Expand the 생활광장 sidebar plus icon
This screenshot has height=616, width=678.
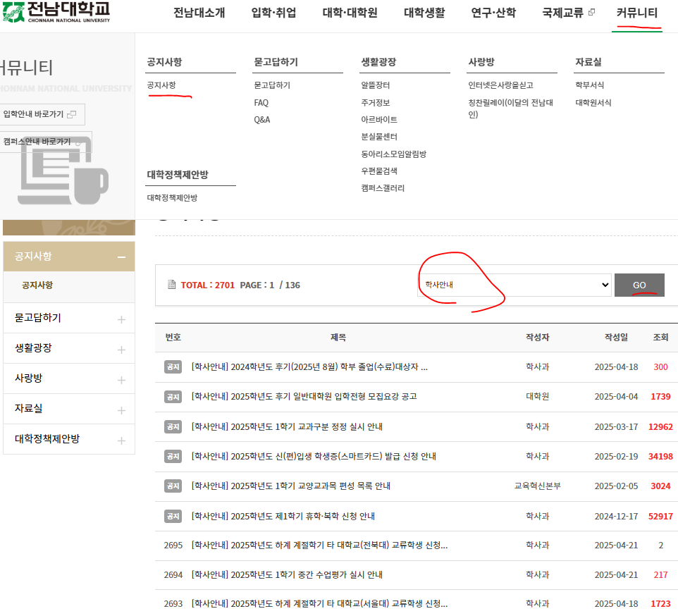click(x=121, y=350)
